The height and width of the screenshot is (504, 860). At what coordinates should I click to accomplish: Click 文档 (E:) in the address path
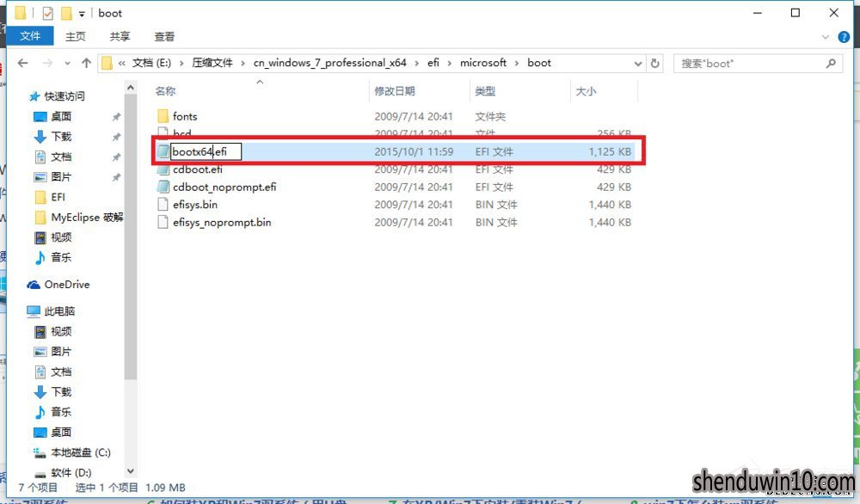pos(151,63)
